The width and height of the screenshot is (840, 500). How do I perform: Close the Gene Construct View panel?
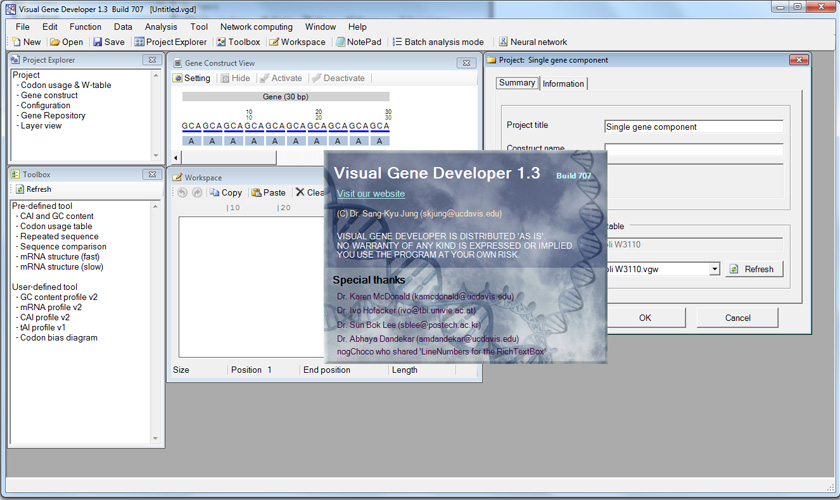point(467,63)
